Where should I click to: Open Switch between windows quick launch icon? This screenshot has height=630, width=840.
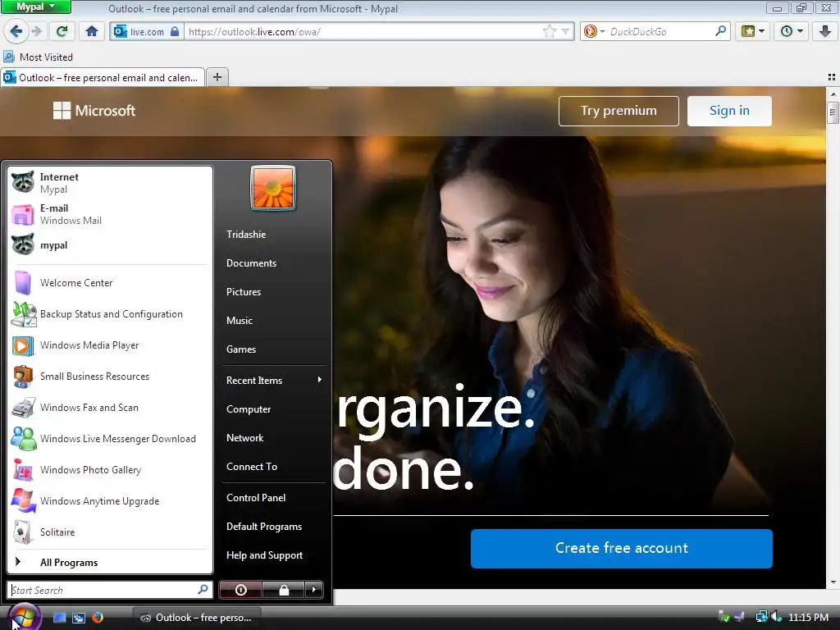click(x=79, y=618)
